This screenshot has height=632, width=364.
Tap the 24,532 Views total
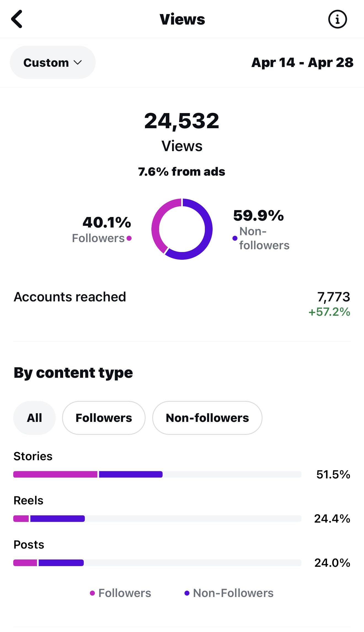[x=182, y=121]
